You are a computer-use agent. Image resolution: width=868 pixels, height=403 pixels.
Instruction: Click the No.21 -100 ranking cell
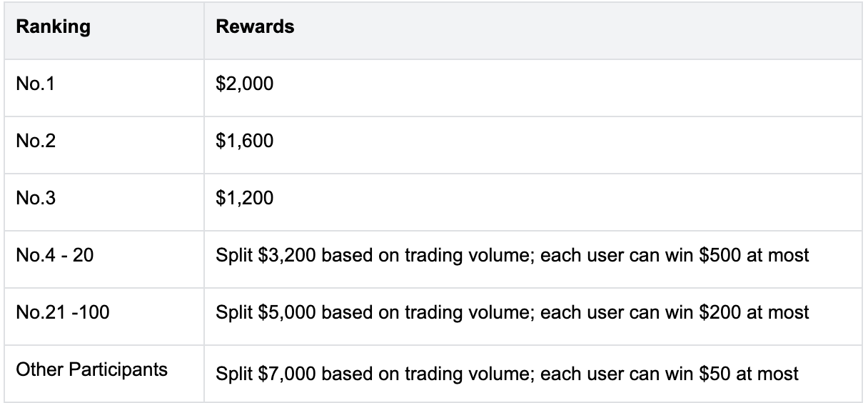click(62, 312)
